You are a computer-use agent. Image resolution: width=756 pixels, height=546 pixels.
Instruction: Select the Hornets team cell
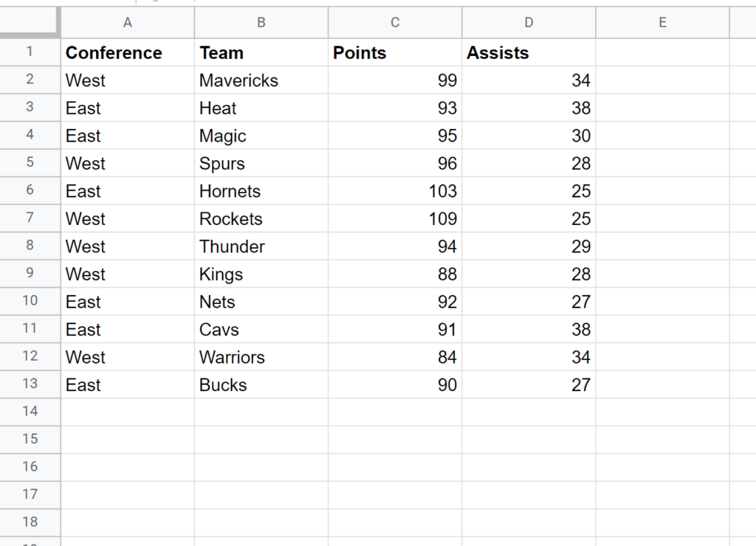(261, 191)
